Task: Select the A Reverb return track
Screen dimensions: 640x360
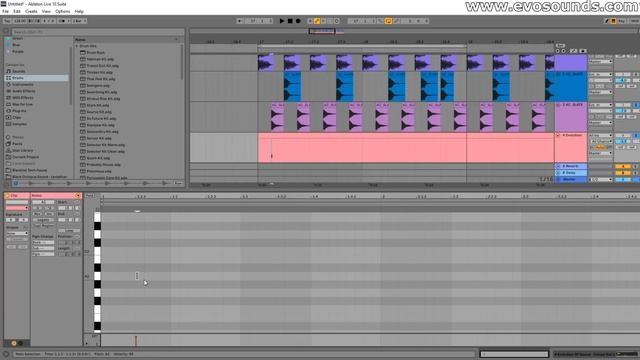Action: tap(571, 166)
